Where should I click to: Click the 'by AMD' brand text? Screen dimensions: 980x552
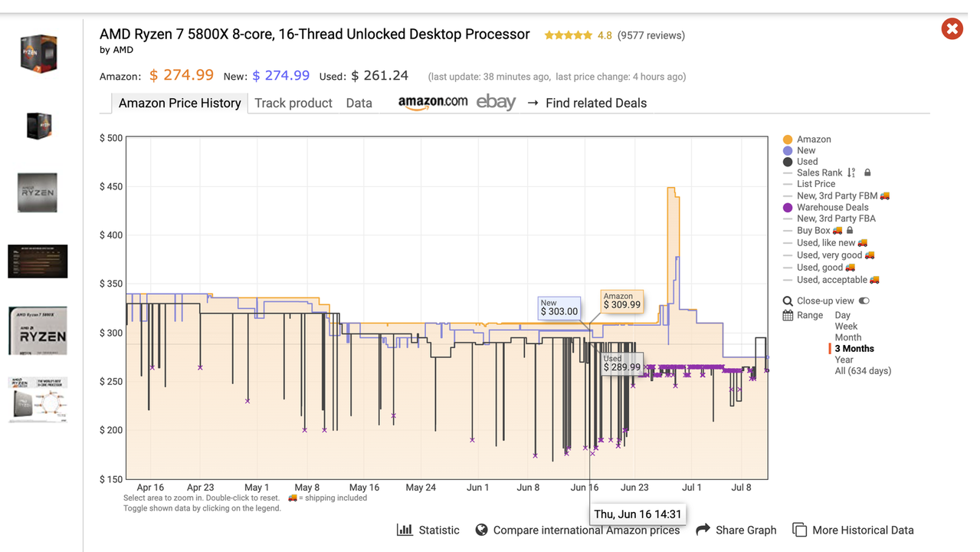point(116,50)
